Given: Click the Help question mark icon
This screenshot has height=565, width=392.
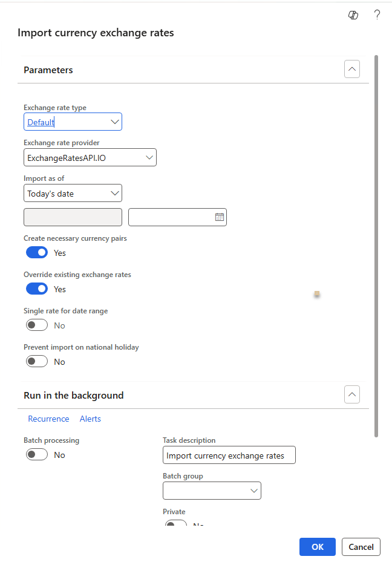Looking at the screenshot, I should (377, 15).
